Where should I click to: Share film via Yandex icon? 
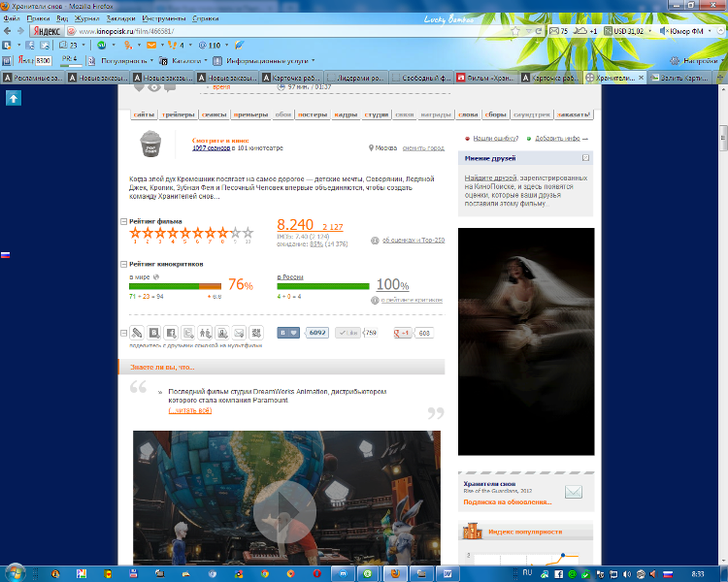tap(222, 333)
